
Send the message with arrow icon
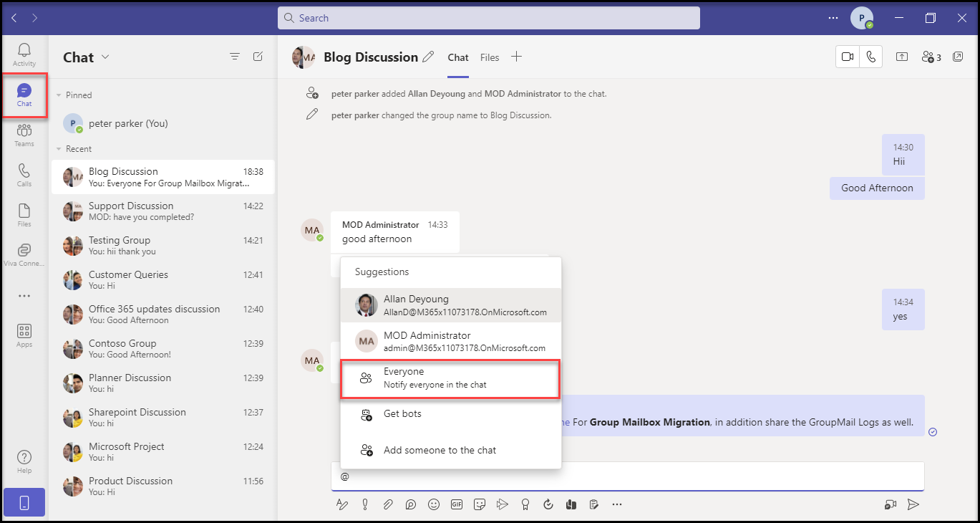[x=913, y=504]
